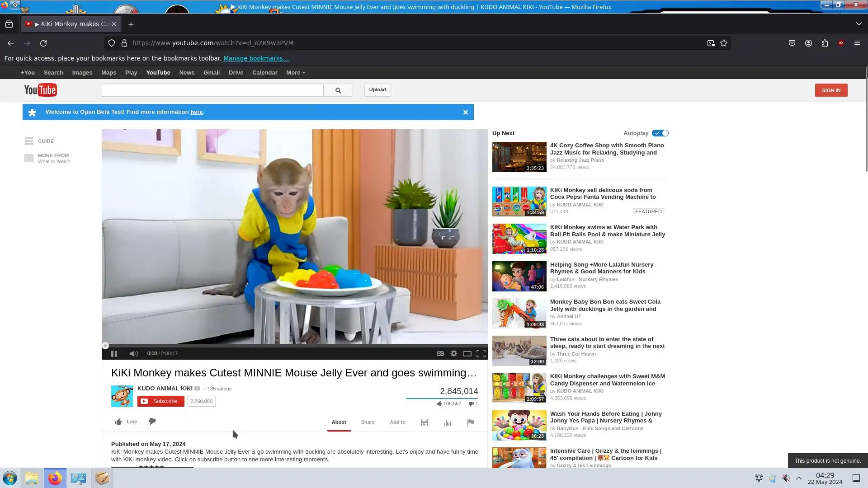Switch to the Share tab
The height and width of the screenshot is (488, 868).
pyautogui.click(x=368, y=422)
